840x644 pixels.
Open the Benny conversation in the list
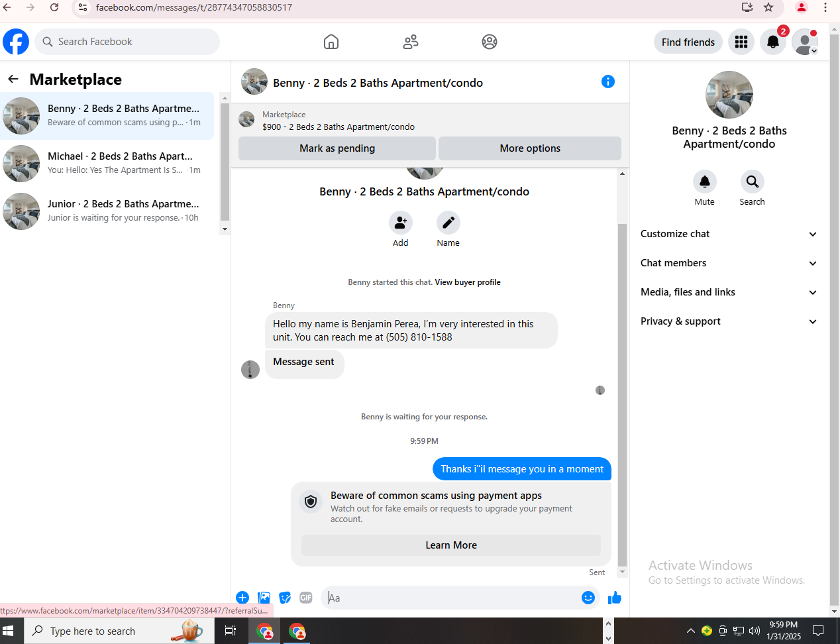point(107,116)
